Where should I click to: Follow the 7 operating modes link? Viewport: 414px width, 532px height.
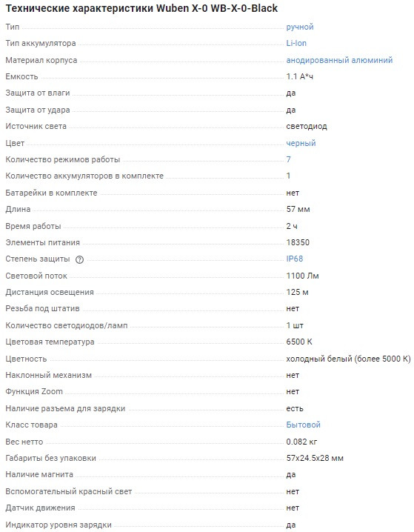pyautogui.click(x=288, y=159)
